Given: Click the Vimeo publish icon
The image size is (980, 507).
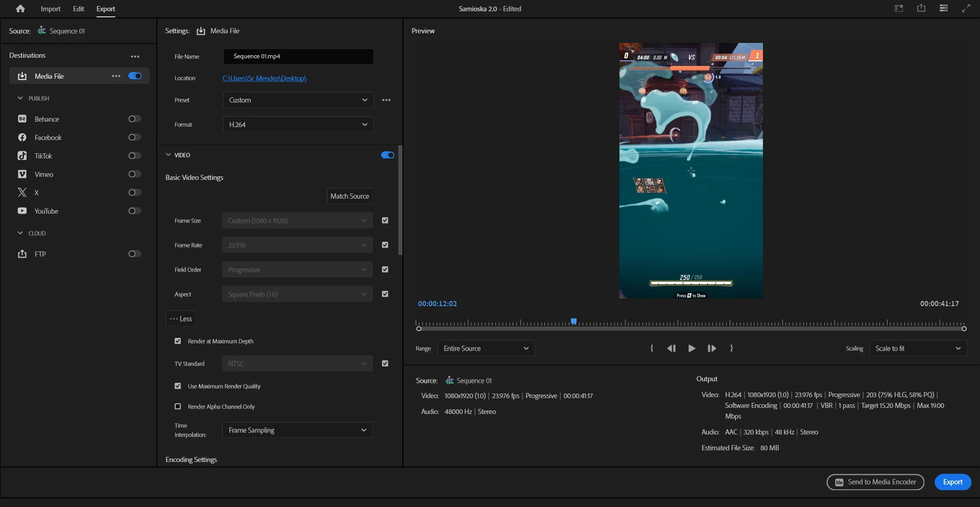Looking at the screenshot, I should (22, 174).
